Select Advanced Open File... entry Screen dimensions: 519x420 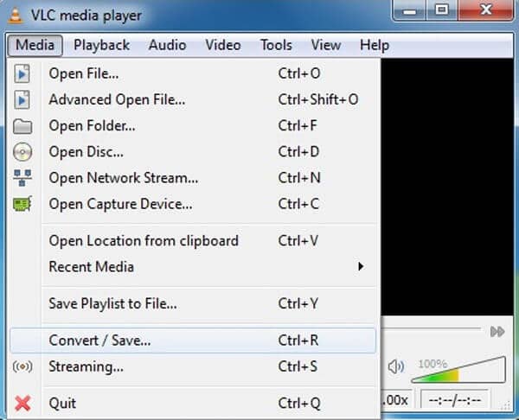coord(193,99)
